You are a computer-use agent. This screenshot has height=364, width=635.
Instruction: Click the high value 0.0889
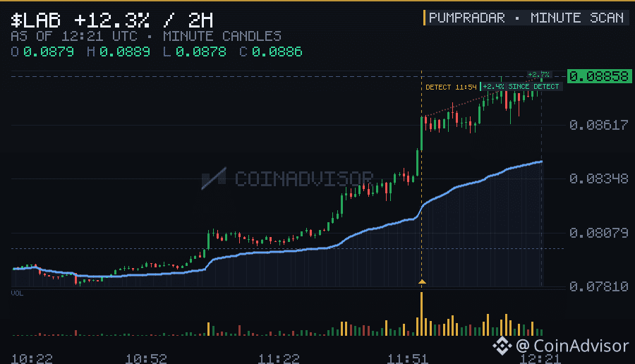click(125, 51)
